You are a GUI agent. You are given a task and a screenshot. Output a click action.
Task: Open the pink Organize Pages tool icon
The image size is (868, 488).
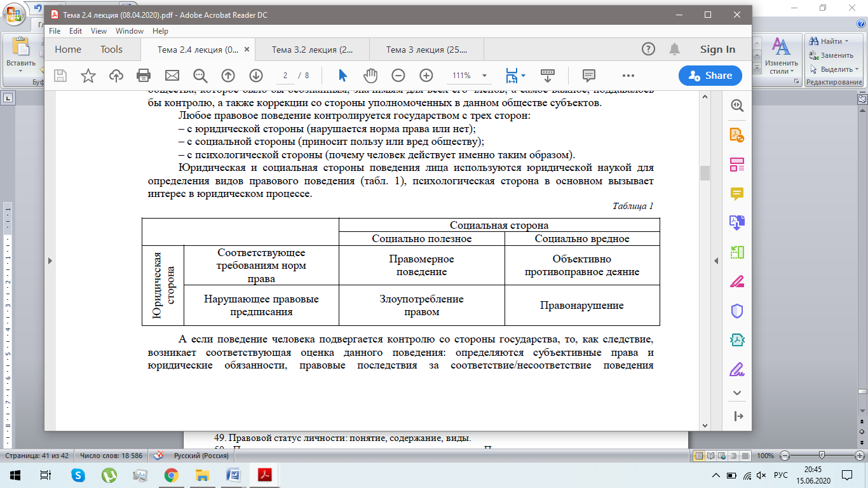(737, 165)
